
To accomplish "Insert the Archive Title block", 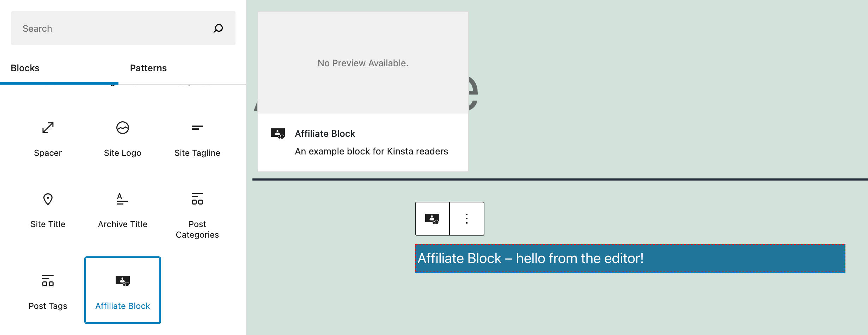I will [122, 210].
